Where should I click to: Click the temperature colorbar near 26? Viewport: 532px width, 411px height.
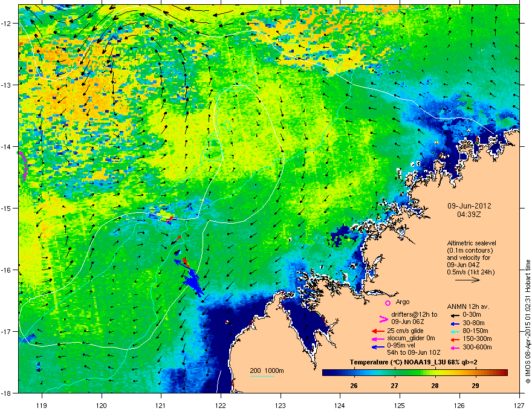(x=354, y=373)
